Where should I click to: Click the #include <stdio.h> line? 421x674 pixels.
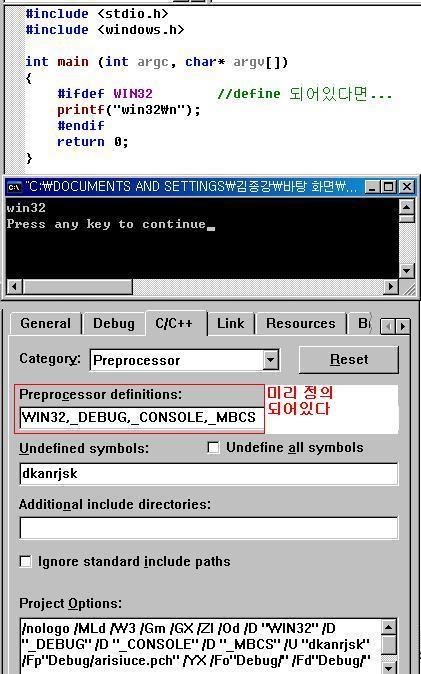click(97, 13)
